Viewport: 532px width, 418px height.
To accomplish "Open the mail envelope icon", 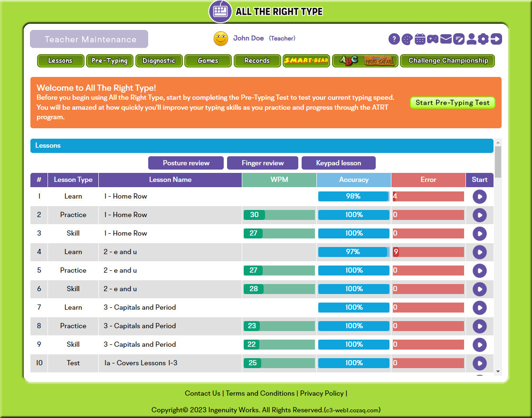I will point(446,39).
